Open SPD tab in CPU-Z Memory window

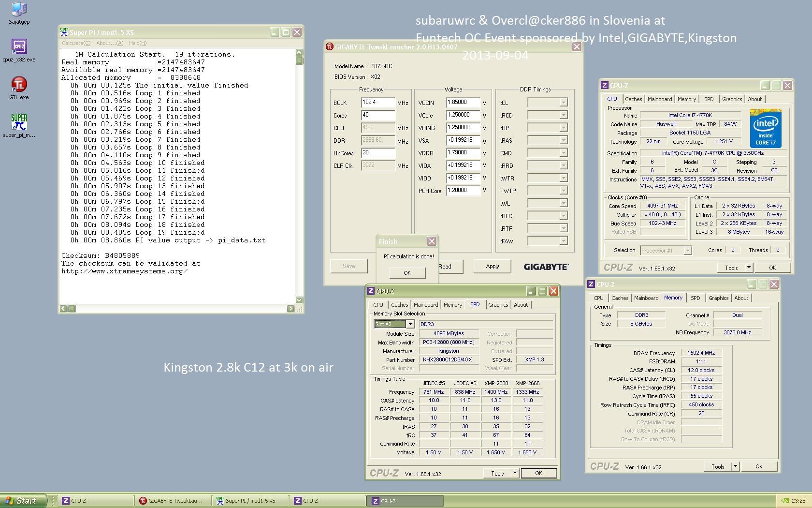pos(695,298)
